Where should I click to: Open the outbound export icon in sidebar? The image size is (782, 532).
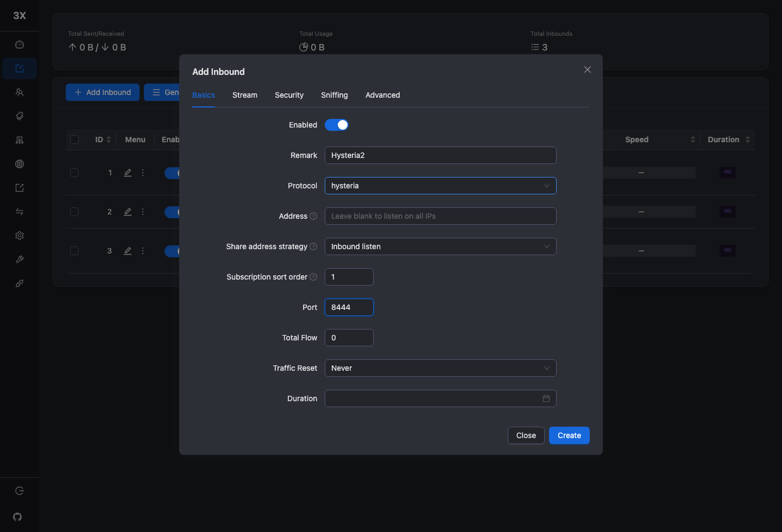click(20, 188)
